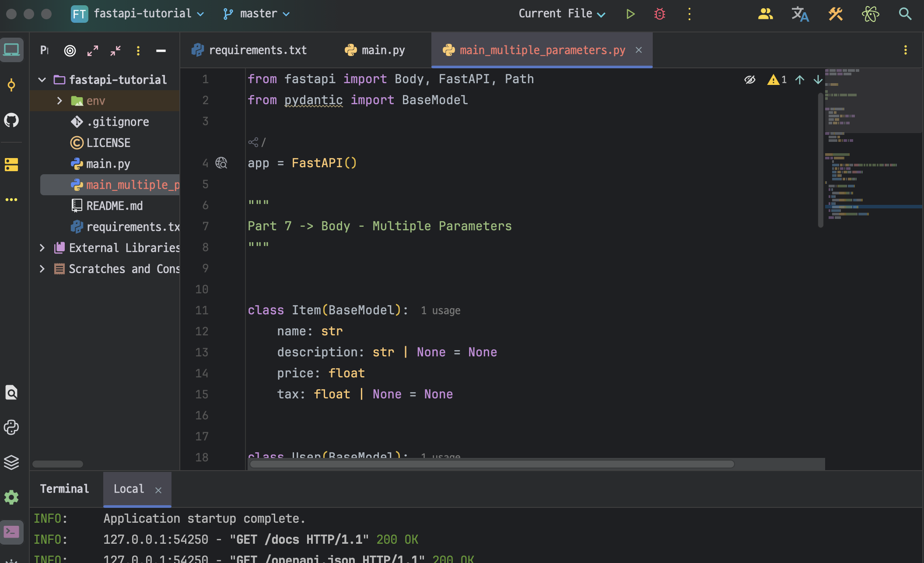Open the browser via the globe gutter icon
Screen dimensions: 924x563
tap(221, 162)
